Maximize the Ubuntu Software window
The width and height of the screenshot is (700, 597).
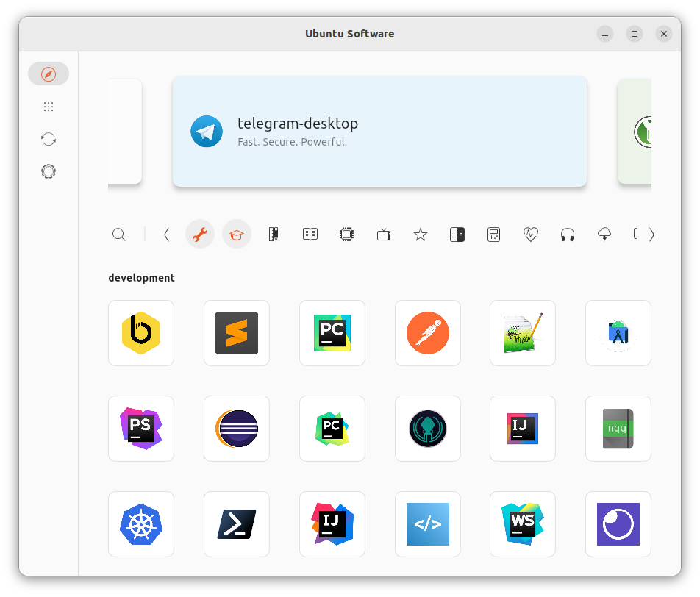pos(635,34)
